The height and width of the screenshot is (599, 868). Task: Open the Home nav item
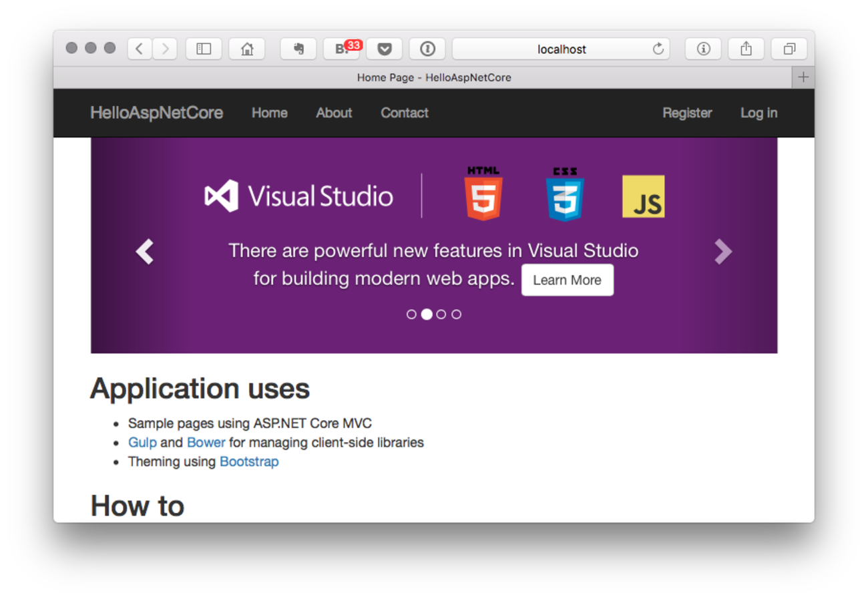pos(270,113)
